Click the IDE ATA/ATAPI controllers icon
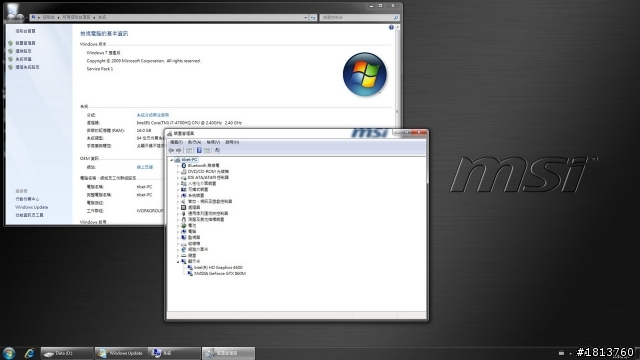This screenshot has width=640, height=360. click(184, 178)
